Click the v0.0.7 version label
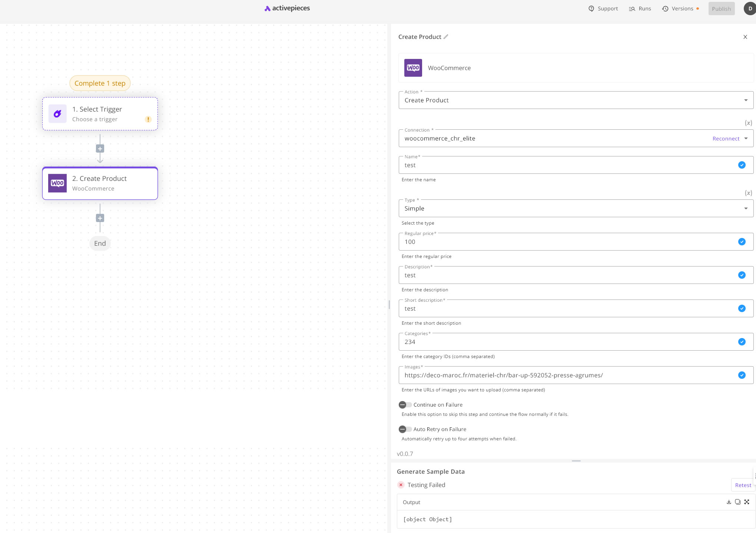Viewport: 756px width, 533px height. coord(405,454)
